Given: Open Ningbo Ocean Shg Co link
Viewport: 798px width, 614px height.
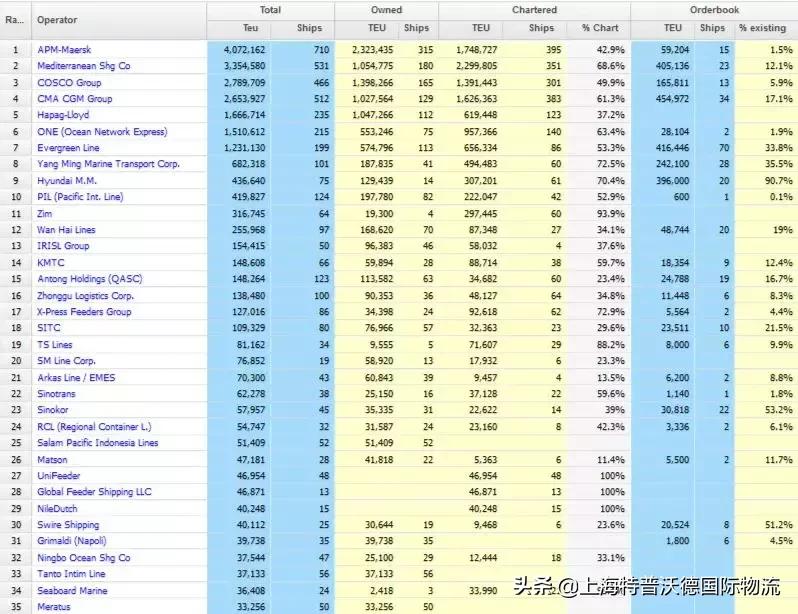Looking at the screenshot, I should pos(84,558).
